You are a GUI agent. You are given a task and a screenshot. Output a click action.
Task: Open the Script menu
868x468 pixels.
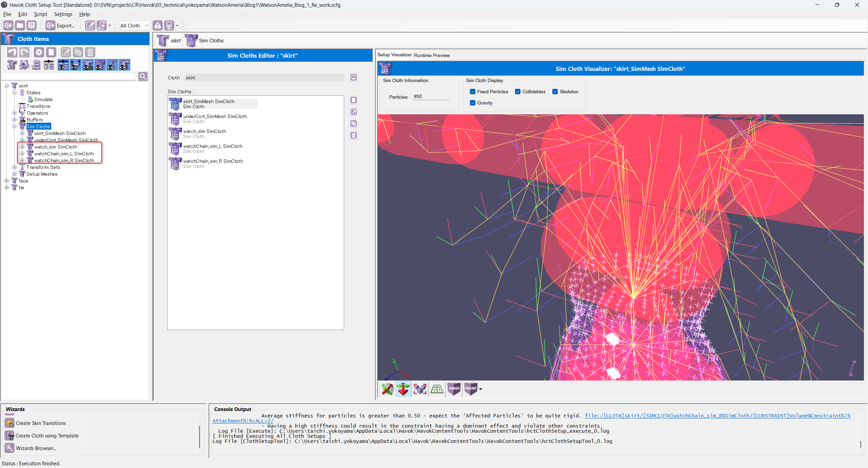tap(41, 14)
